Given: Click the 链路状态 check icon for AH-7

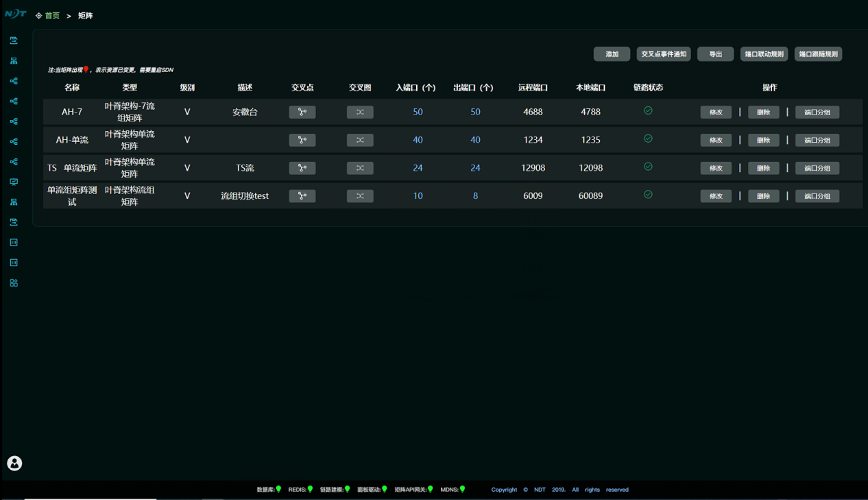Looking at the screenshot, I should (x=648, y=110).
